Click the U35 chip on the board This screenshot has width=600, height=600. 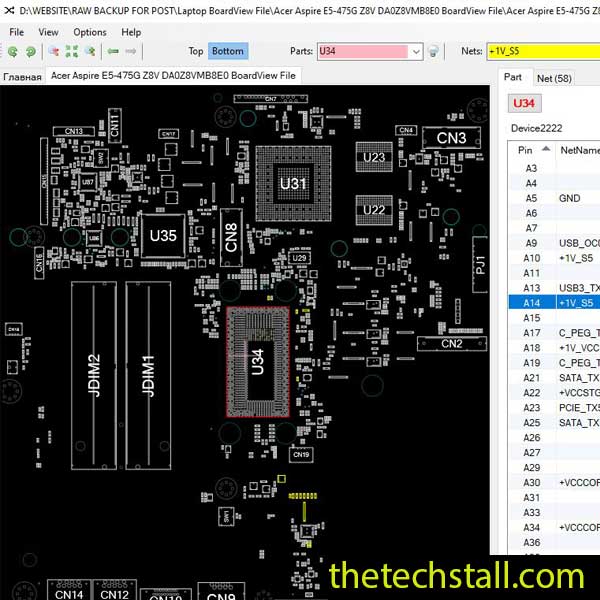point(163,236)
